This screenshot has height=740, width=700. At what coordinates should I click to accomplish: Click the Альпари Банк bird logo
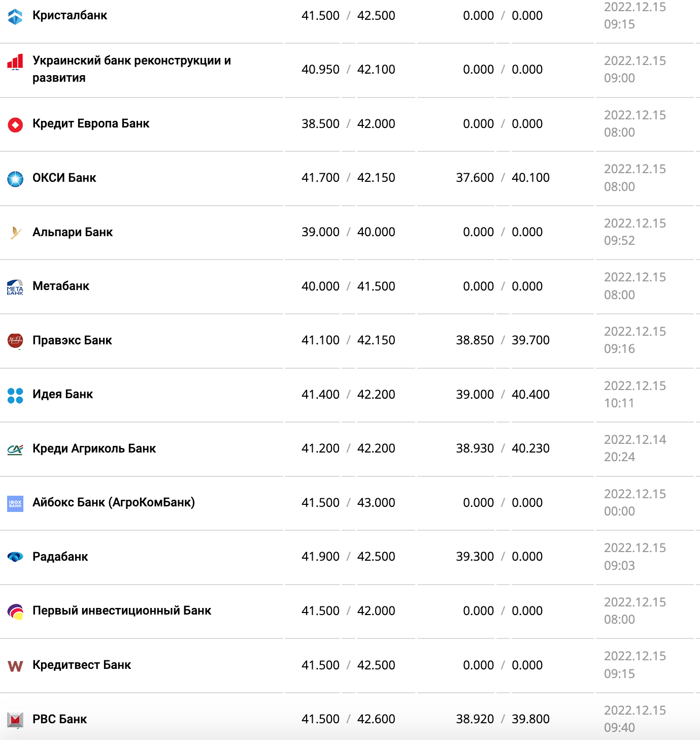(15, 233)
